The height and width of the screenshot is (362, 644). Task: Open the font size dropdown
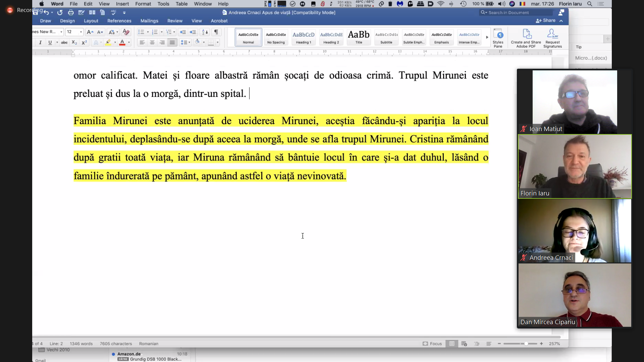coord(81,32)
